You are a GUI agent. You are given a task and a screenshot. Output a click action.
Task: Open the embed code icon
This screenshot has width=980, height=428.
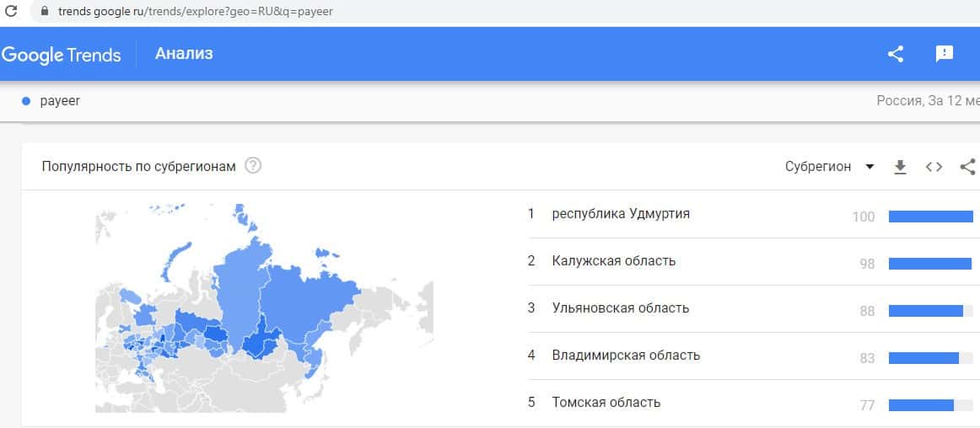(934, 167)
